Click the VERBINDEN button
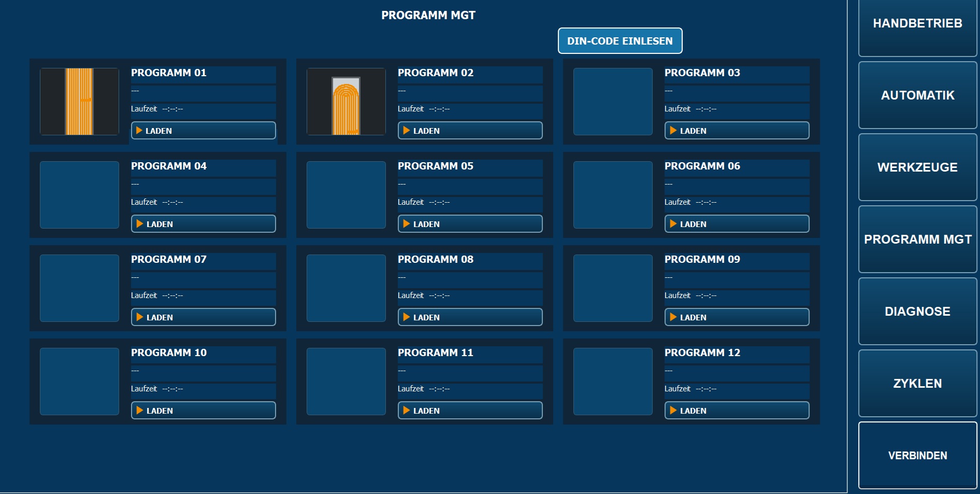This screenshot has width=980, height=494. tap(917, 456)
